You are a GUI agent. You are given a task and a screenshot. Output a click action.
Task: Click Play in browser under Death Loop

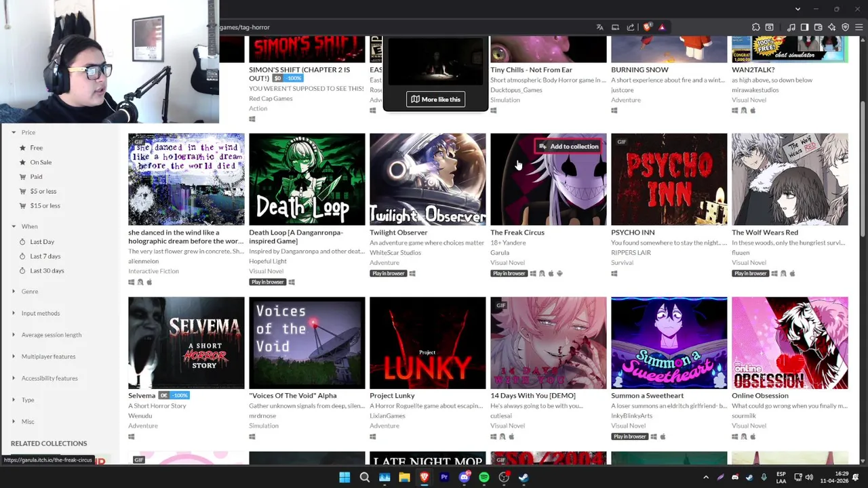pyautogui.click(x=267, y=282)
